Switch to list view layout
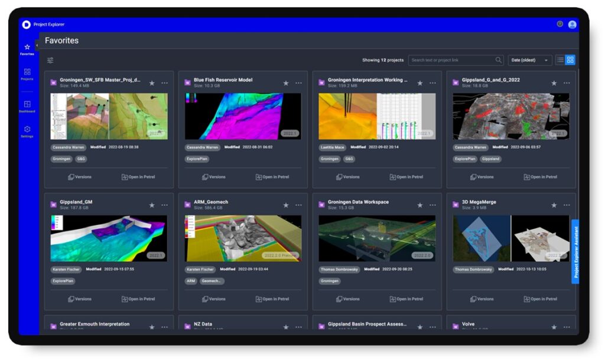This screenshot has width=605, height=364. tap(560, 60)
